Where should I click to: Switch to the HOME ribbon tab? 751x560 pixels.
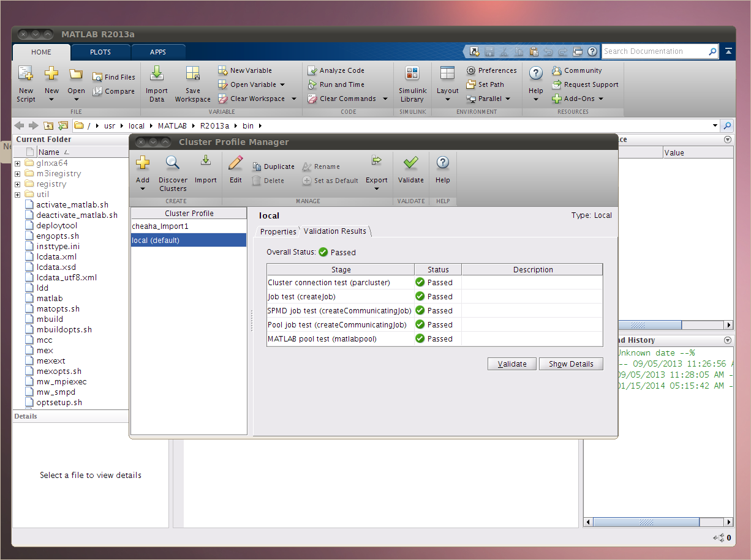(41, 52)
